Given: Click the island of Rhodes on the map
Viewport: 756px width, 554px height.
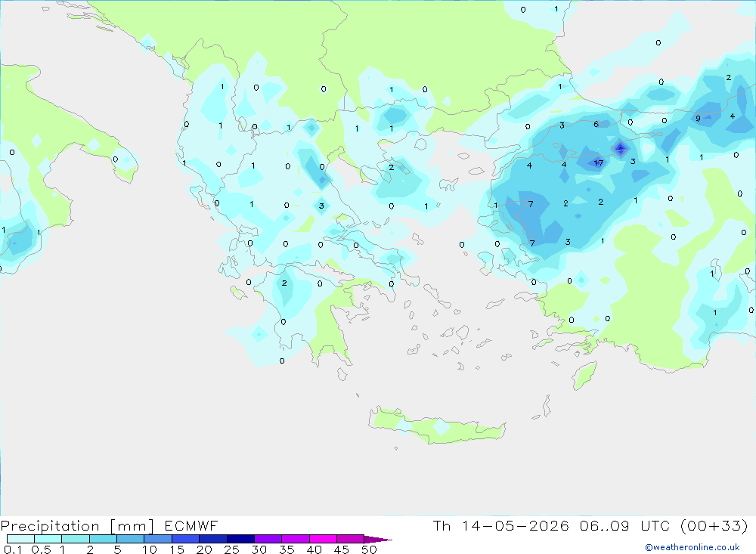Looking at the screenshot, I should pos(584,375).
